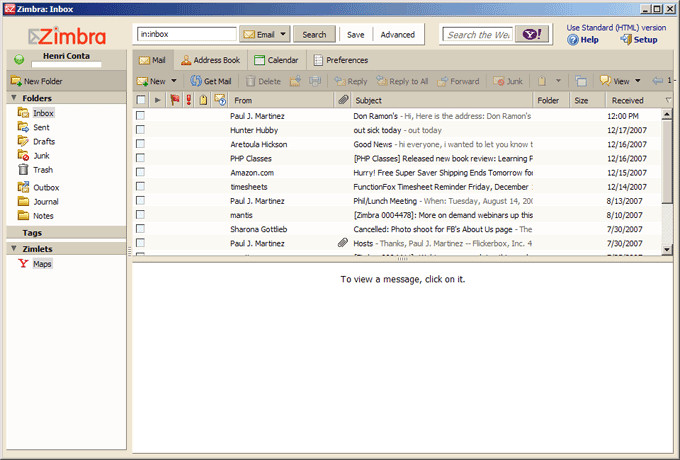Image resolution: width=680 pixels, height=460 pixels.
Task: Click the flag column header icon
Action: pyautogui.click(x=175, y=100)
